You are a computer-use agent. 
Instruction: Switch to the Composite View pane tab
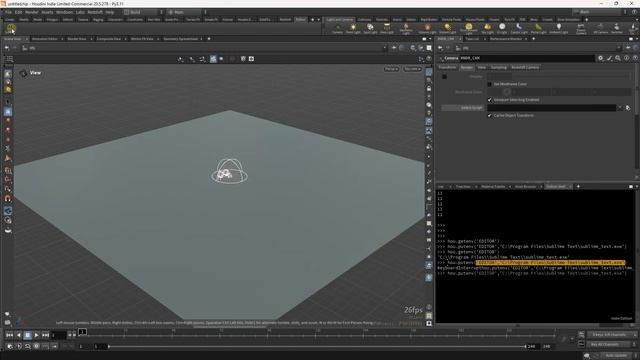click(109, 39)
